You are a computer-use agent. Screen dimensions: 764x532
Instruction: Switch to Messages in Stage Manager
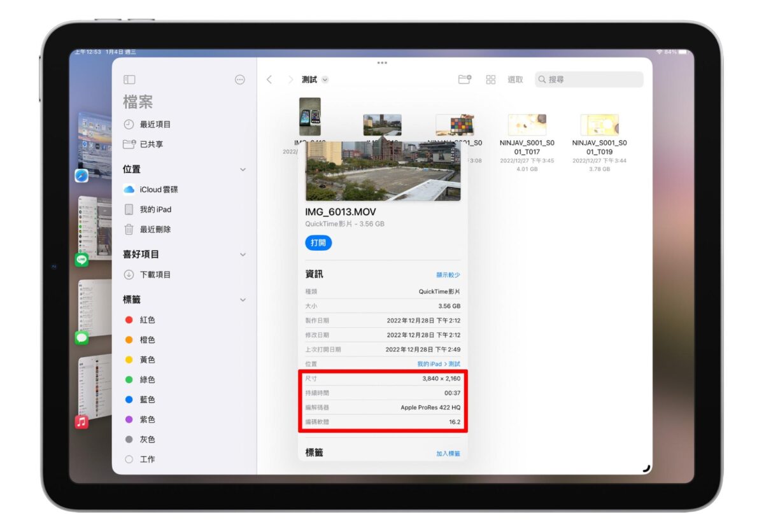(81, 338)
